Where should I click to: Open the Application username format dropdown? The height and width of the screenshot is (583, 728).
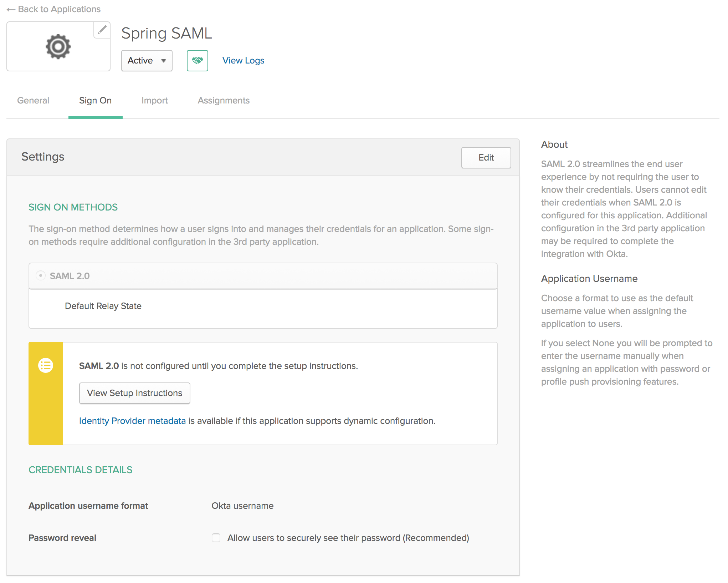click(242, 506)
